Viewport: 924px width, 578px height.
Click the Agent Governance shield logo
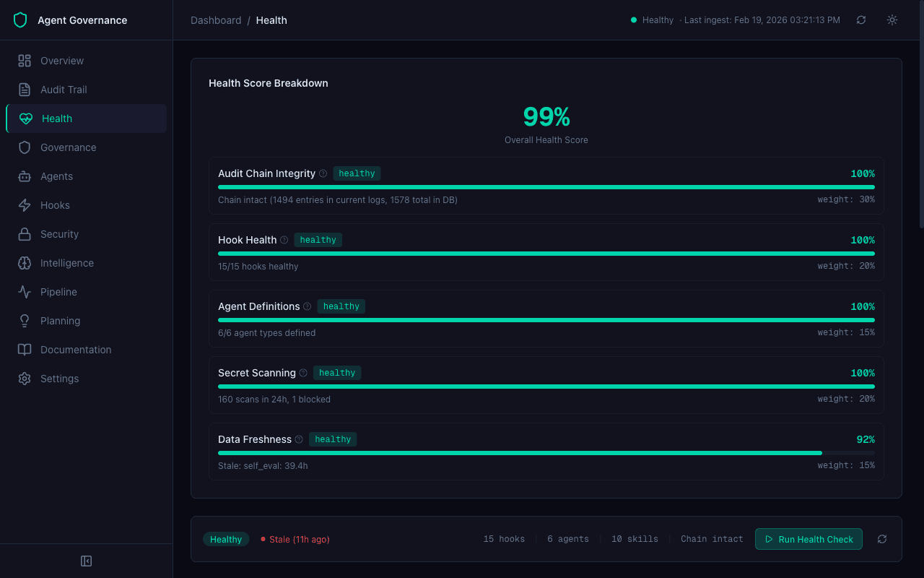pyautogui.click(x=20, y=20)
